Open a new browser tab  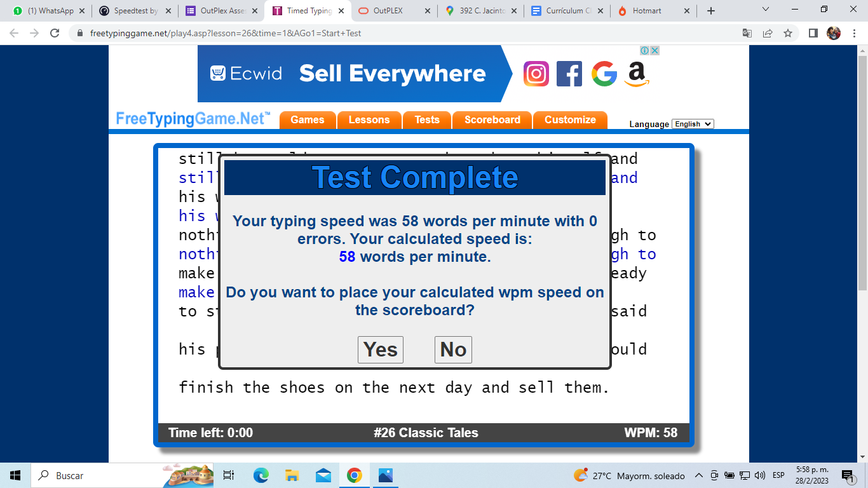pyautogui.click(x=711, y=11)
